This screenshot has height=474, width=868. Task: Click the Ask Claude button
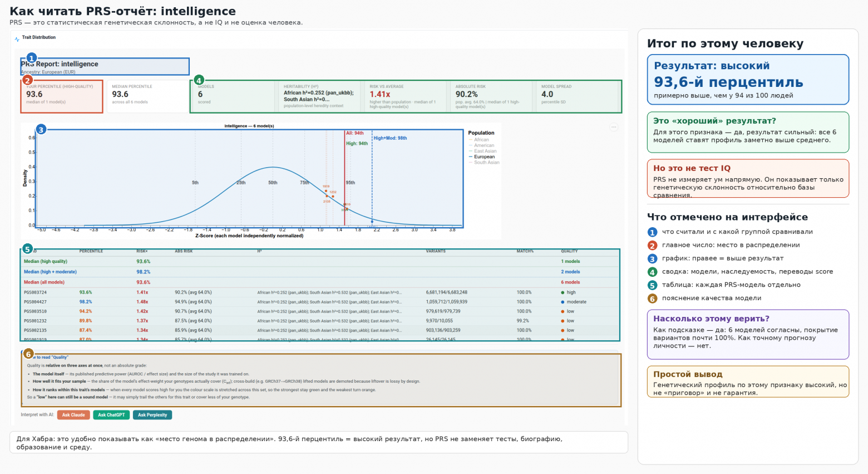click(x=73, y=415)
